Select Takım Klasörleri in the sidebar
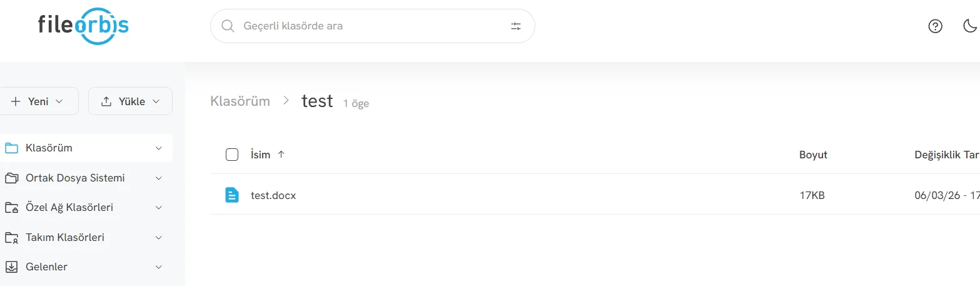 (x=65, y=238)
